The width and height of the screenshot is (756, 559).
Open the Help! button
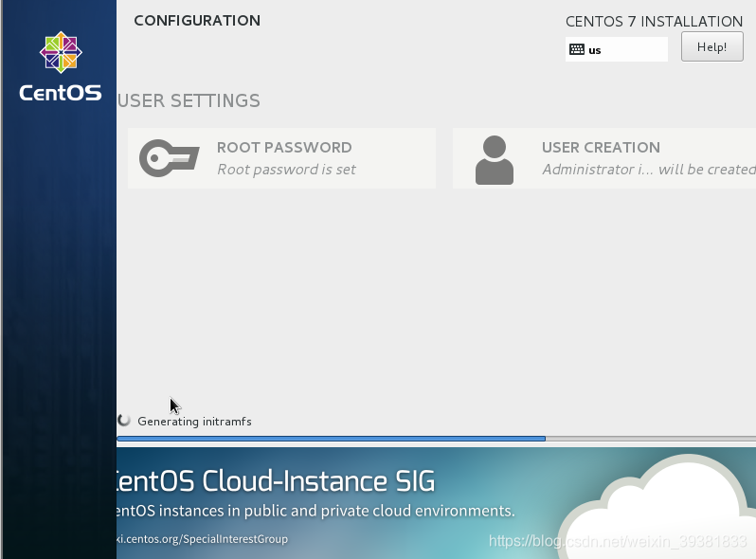(712, 46)
